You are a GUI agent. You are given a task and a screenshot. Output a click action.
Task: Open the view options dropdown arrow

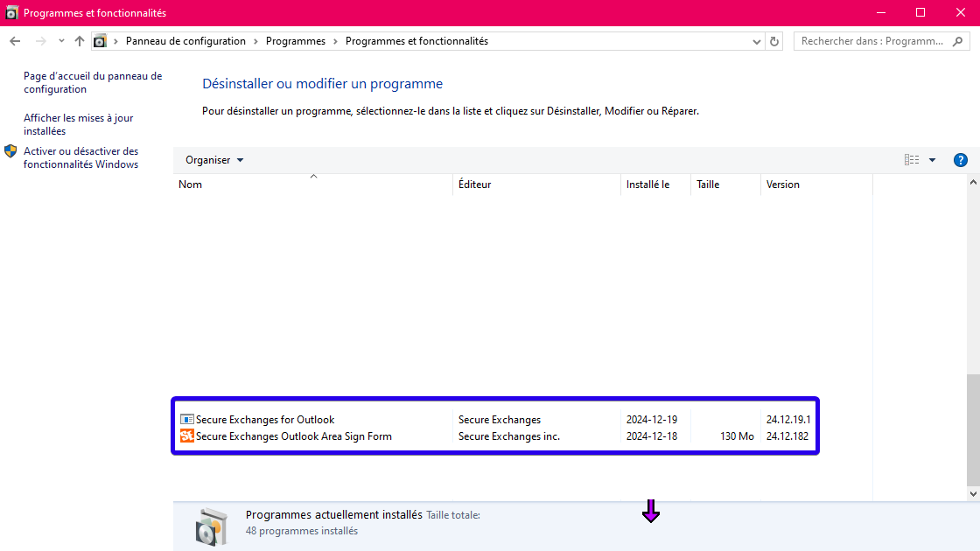pos(932,160)
